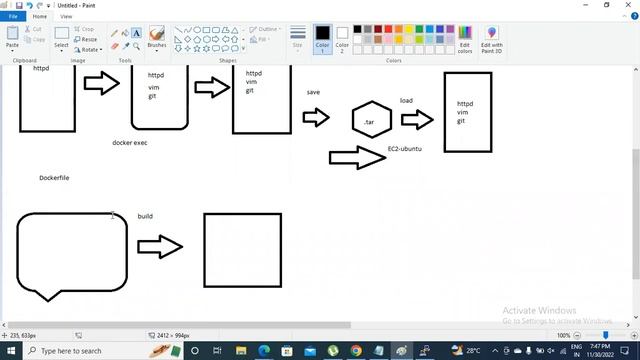This screenshot has height=360, width=640.
Task: Choose the Triangle shape
Action: (235, 30)
